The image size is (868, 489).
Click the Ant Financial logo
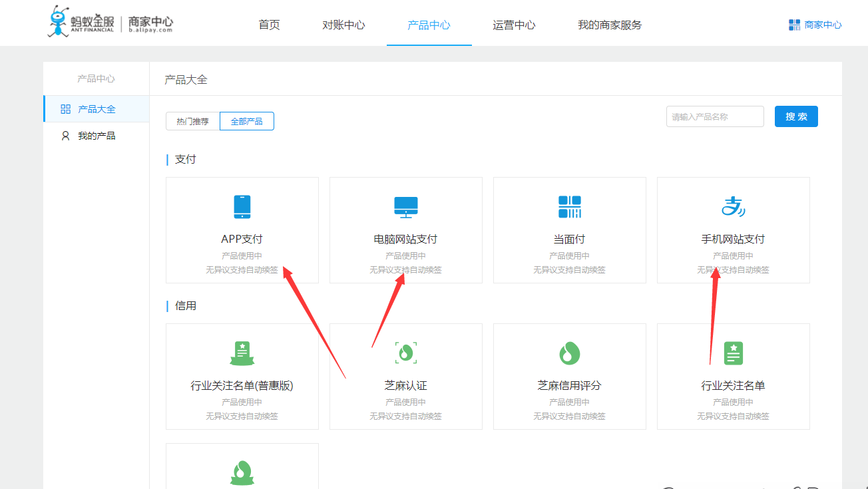pyautogui.click(x=110, y=22)
